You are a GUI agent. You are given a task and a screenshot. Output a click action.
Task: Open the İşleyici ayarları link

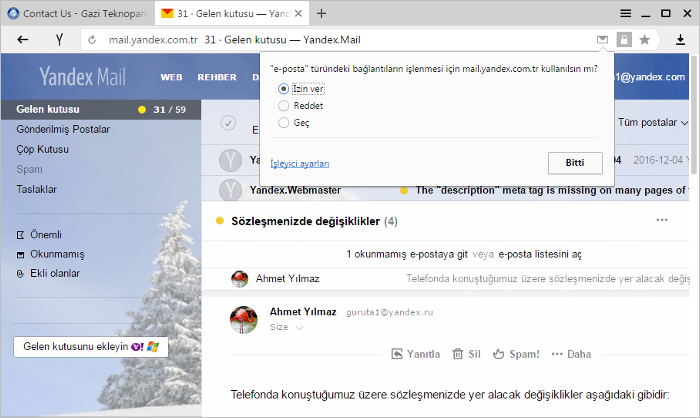click(x=300, y=164)
